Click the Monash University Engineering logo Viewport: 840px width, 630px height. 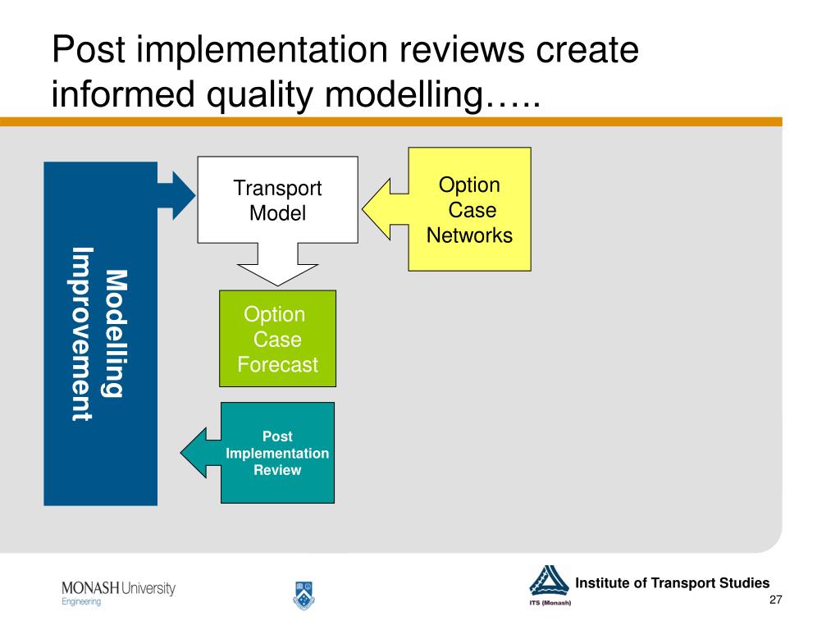[x=118, y=593]
